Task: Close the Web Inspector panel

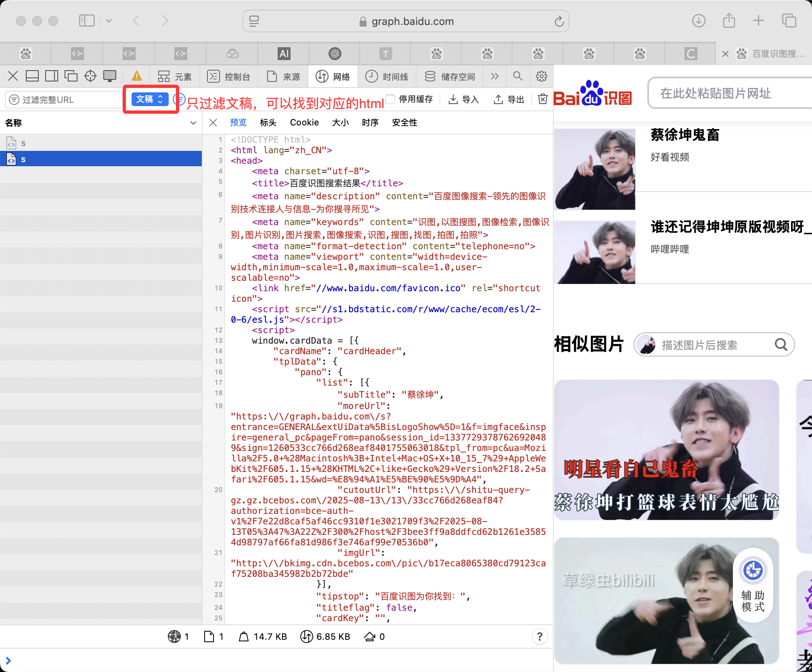Action: pos(13,76)
